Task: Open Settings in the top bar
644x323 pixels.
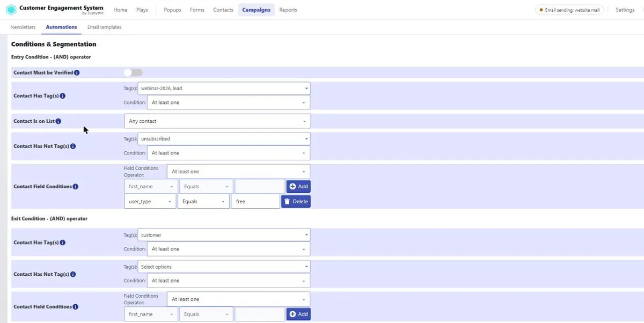Action: pos(625,10)
